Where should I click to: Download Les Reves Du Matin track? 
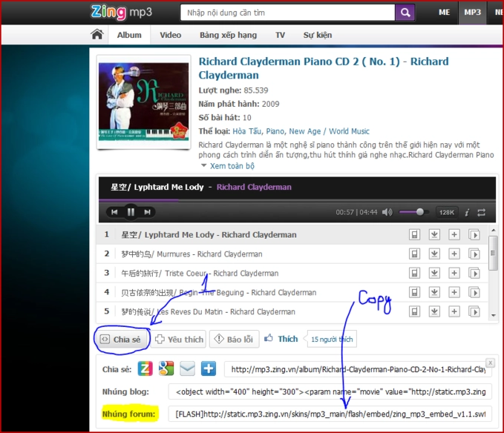(434, 311)
